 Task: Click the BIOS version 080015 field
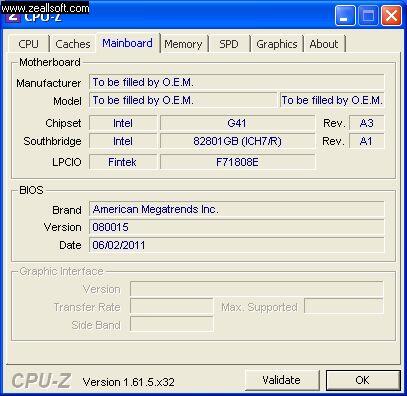(237, 227)
